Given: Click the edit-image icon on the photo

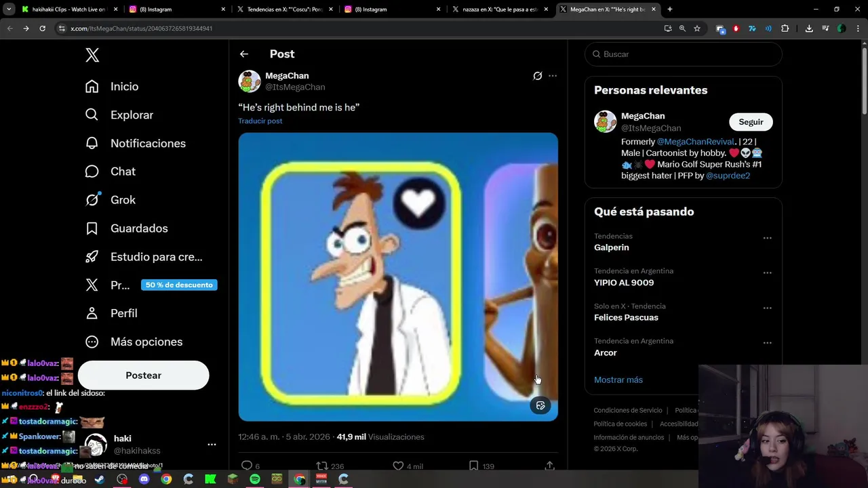Looking at the screenshot, I should coord(540,406).
